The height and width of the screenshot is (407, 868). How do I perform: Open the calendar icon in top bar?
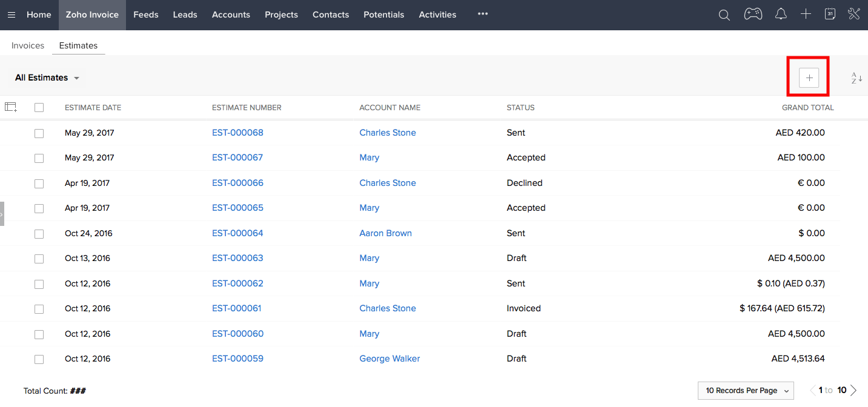[830, 15]
